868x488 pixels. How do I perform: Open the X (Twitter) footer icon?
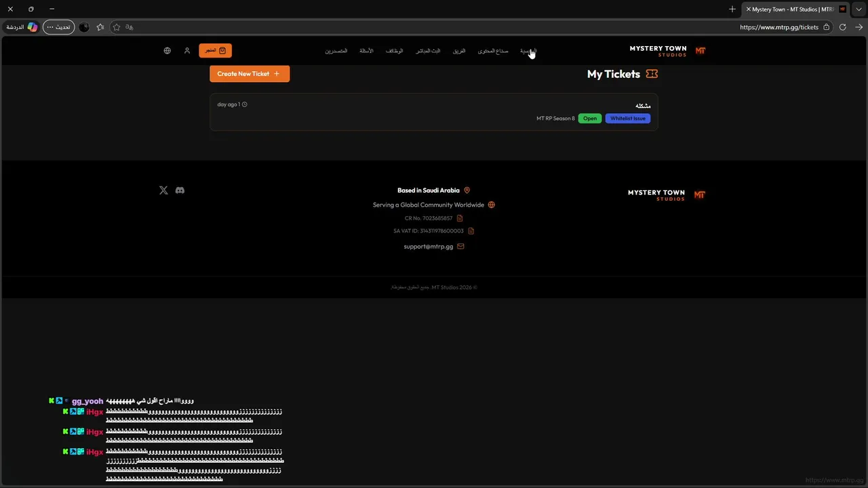tap(163, 190)
